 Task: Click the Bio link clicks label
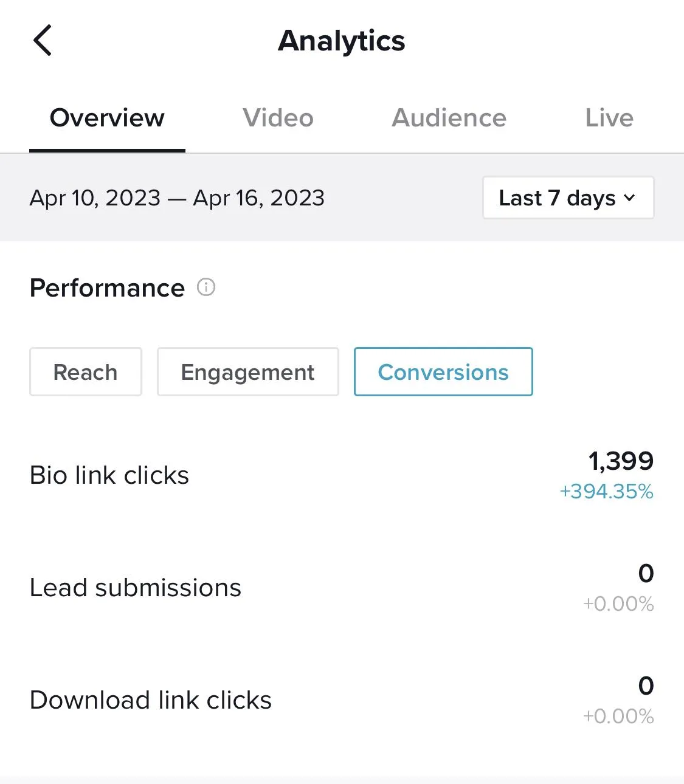pos(109,475)
